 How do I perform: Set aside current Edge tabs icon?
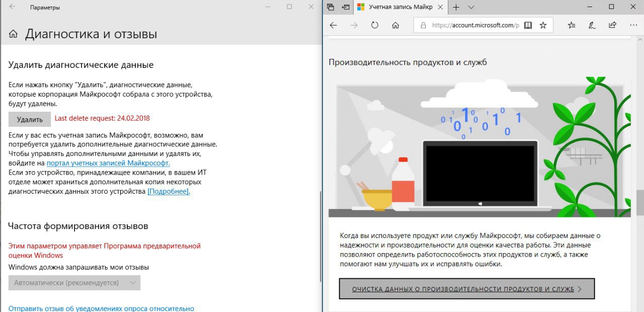[346, 7]
